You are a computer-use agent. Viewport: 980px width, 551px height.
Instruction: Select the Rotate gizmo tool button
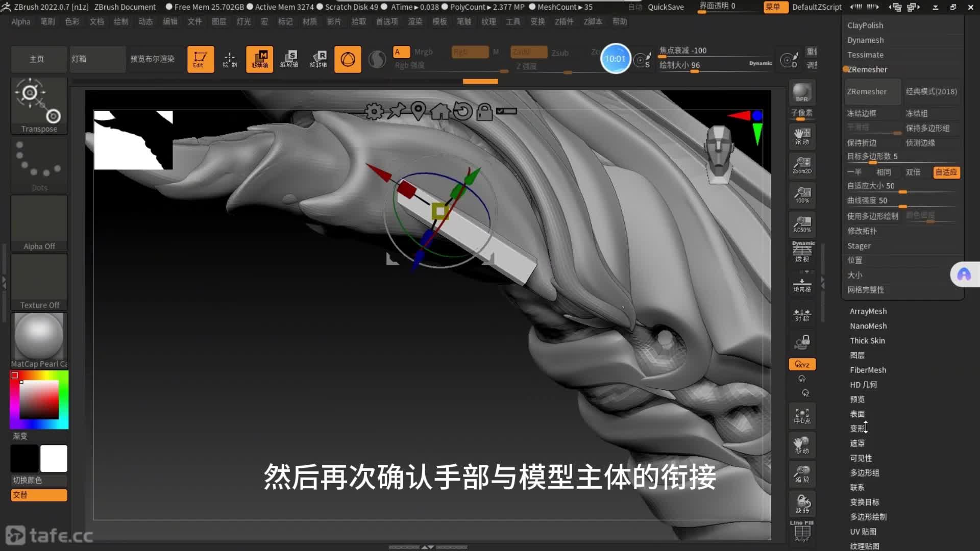pos(318,59)
